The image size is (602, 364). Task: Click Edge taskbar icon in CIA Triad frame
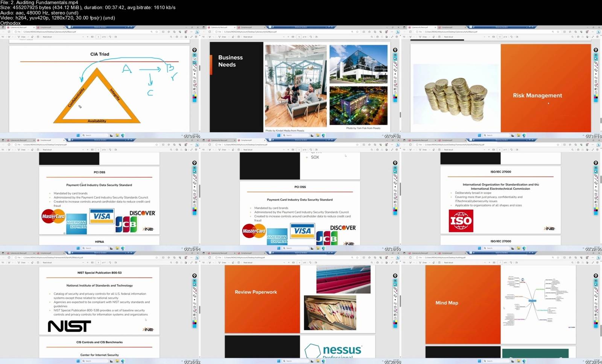point(123,135)
